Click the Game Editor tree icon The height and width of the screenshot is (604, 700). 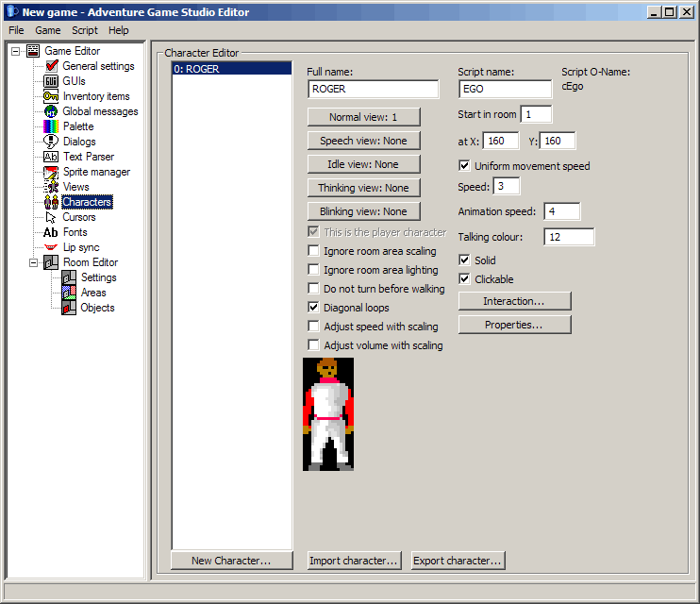(x=33, y=51)
